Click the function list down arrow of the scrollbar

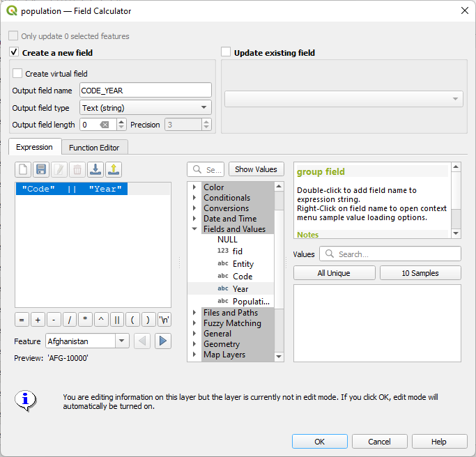click(279, 357)
